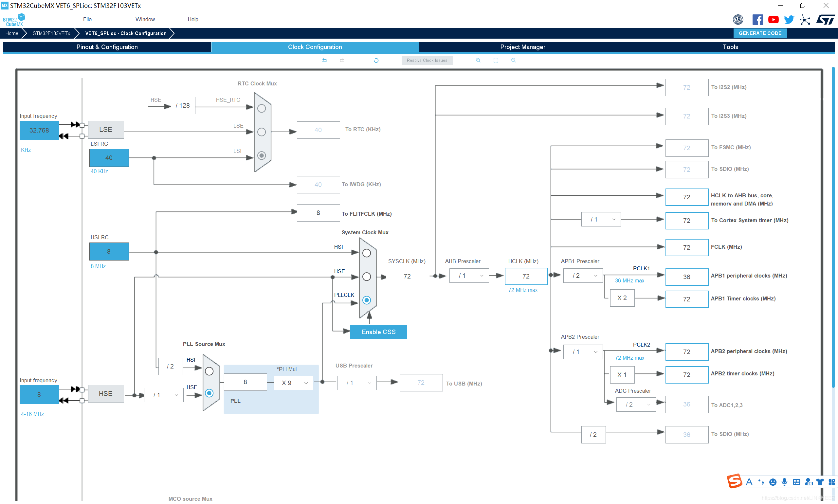Click the ST logo icon
838x504 pixels.
coord(826,20)
